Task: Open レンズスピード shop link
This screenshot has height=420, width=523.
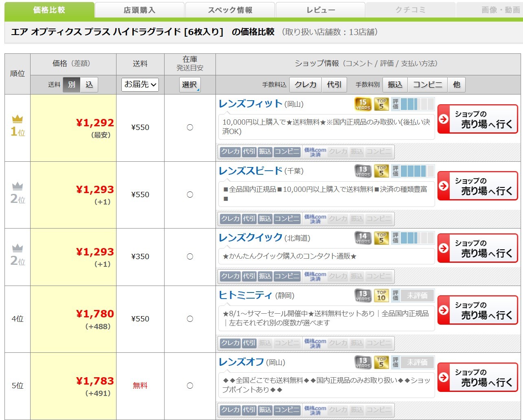Action: pyautogui.click(x=251, y=171)
